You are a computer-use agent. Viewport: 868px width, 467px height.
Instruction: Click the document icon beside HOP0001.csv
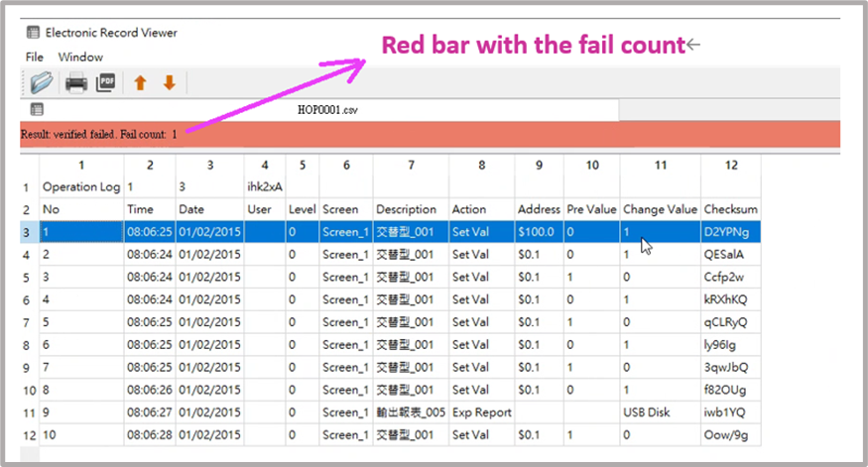[37, 109]
